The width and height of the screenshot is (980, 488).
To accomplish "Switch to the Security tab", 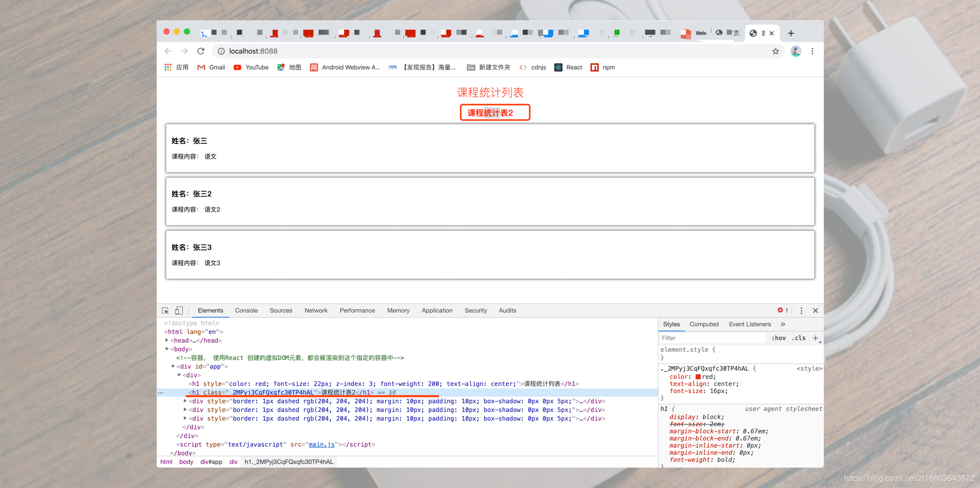I will click(476, 311).
